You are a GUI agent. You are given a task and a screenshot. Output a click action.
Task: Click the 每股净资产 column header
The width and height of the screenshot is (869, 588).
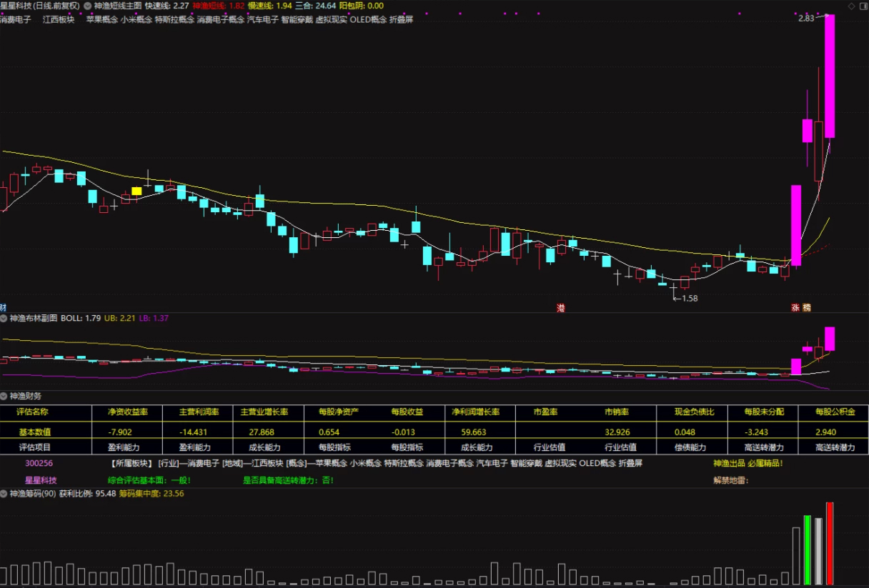coord(339,412)
